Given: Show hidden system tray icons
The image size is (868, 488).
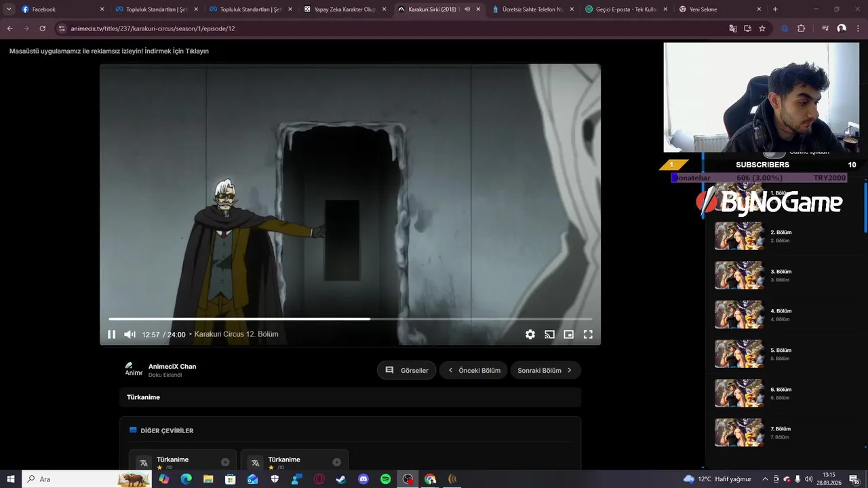Looking at the screenshot, I should coord(766,479).
